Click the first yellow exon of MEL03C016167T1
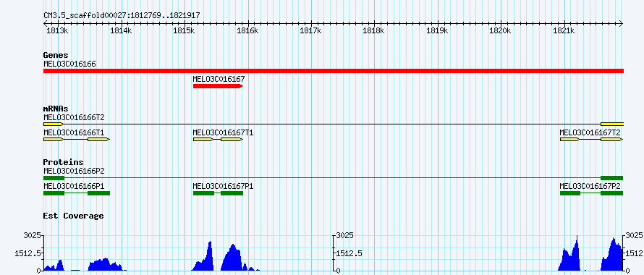Screen dimensions: 644x275 (203, 140)
